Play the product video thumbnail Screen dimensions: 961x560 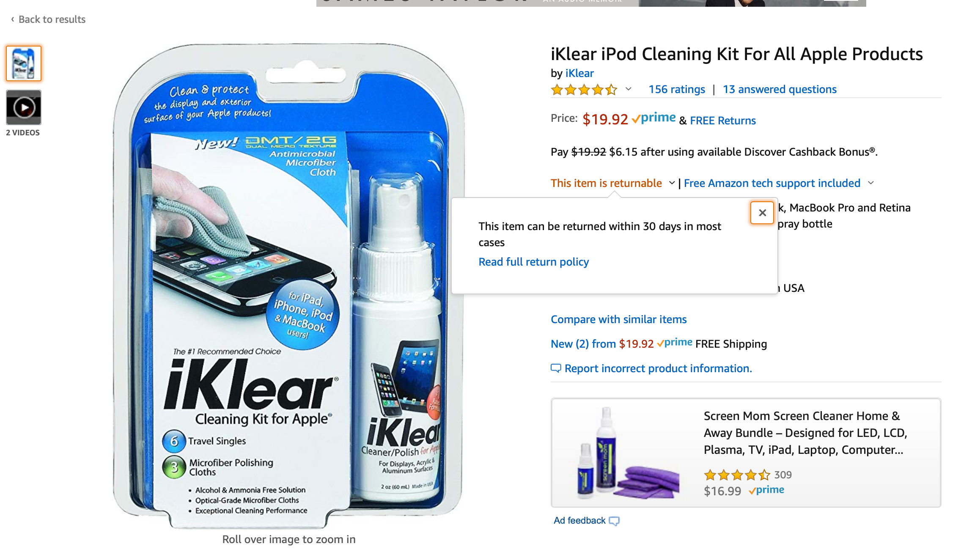point(24,107)
